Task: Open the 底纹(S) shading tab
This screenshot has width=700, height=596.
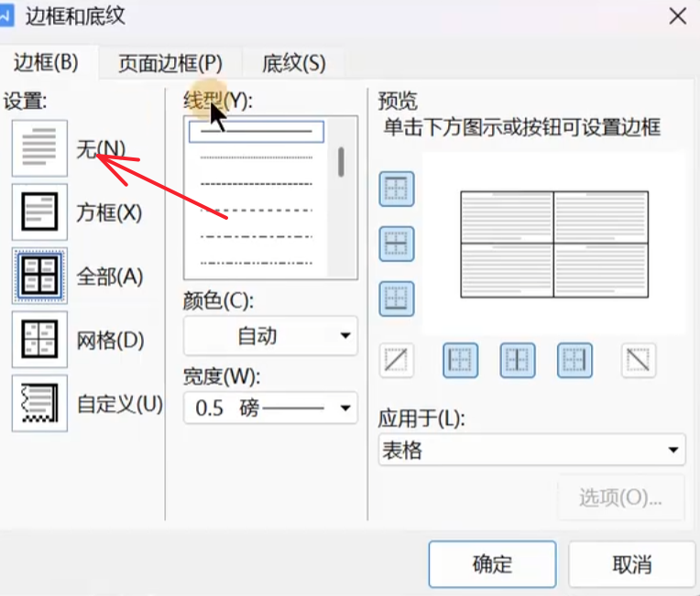Action: pos(294,63)
